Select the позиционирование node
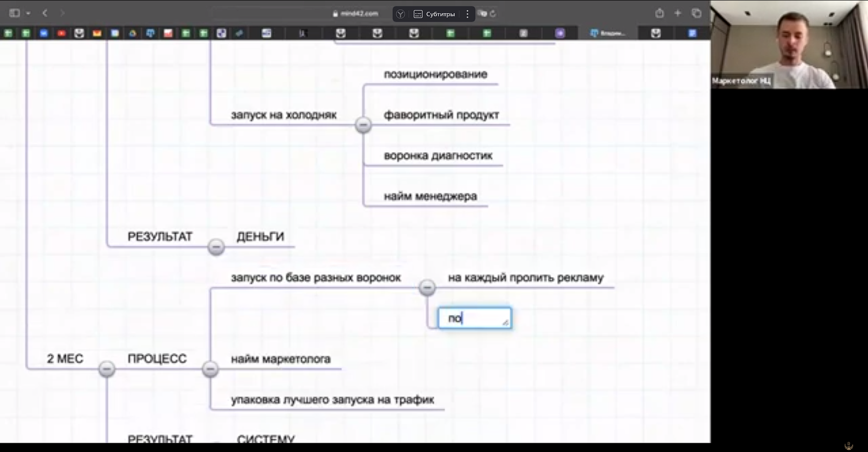868x452 pixels. point(436,74)
